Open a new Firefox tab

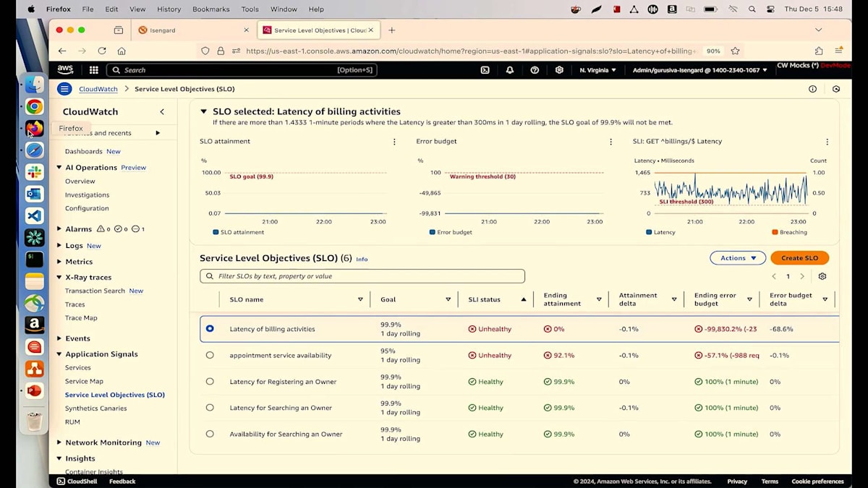click(392, 30)
